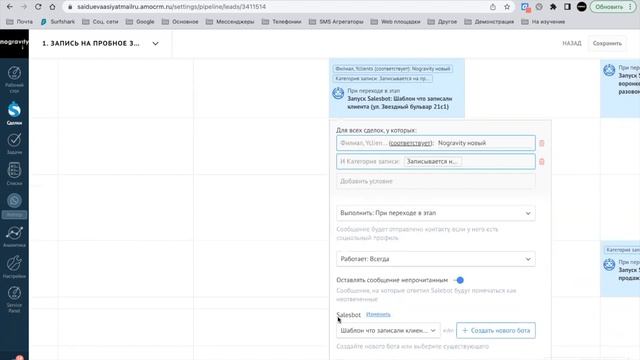Viewport: 640px width, 360px height.
Task: Click Записывается н... category value tag
Action: (432, 162)
